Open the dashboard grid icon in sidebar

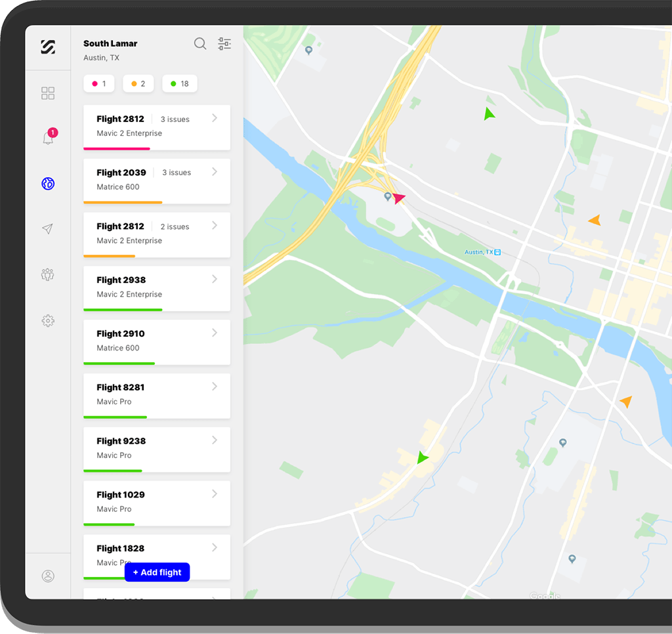pyautogui.click(x=48, y=93)
